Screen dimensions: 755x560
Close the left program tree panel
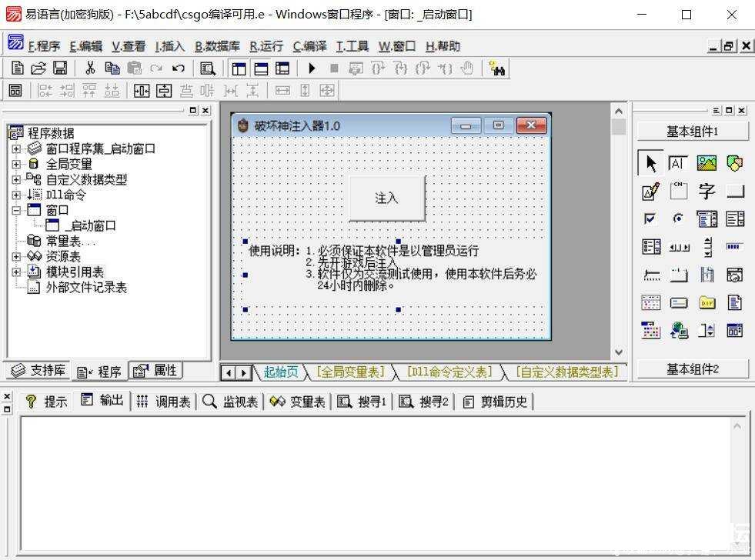(x=205, y=110)
